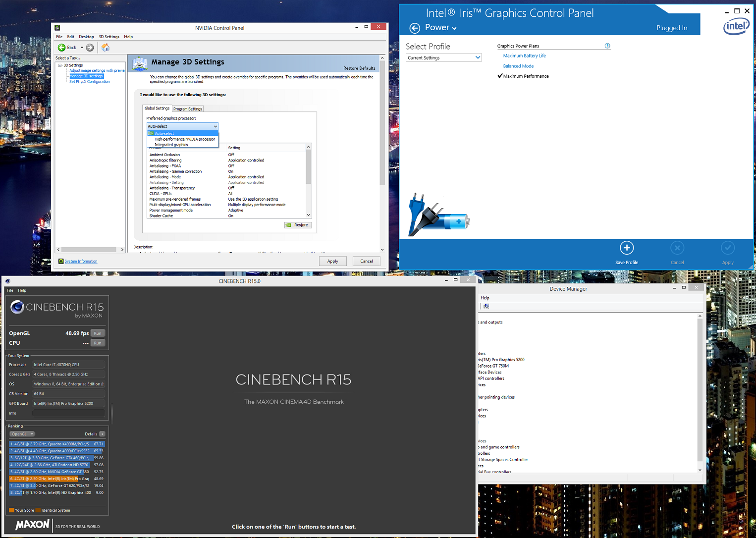This screenshot has height=538, width=756.
Task: Open the OpenGL ranking dropdown in CINEBENCH
Action: pyautogui.click(x=22, y=434)
